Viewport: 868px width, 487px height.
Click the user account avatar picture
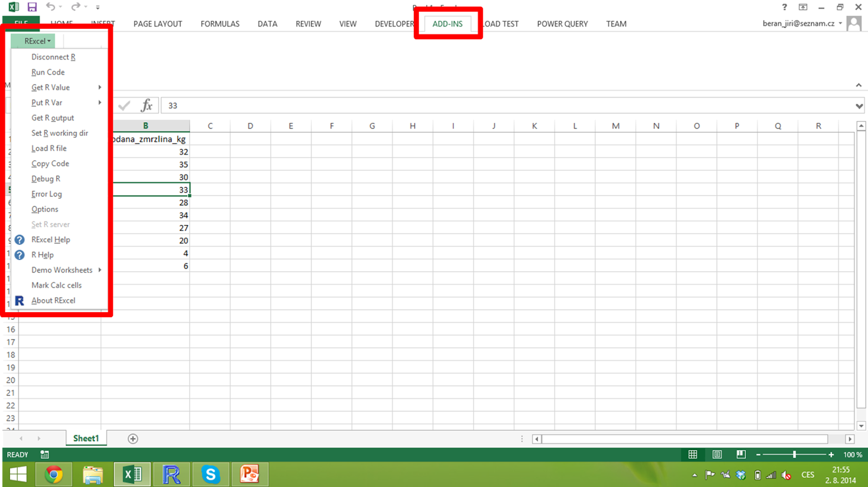tap(854, 23)
